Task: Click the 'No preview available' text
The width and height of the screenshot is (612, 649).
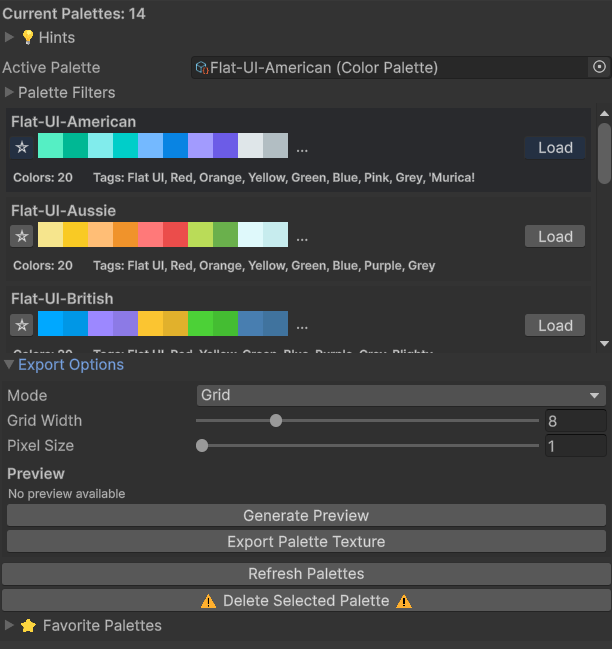Action: tap(67, 494)
